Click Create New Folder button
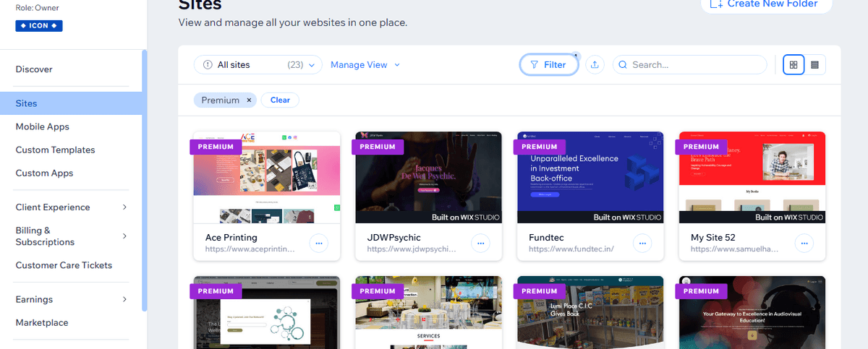 pyautogui.click(x=767, y=4)
